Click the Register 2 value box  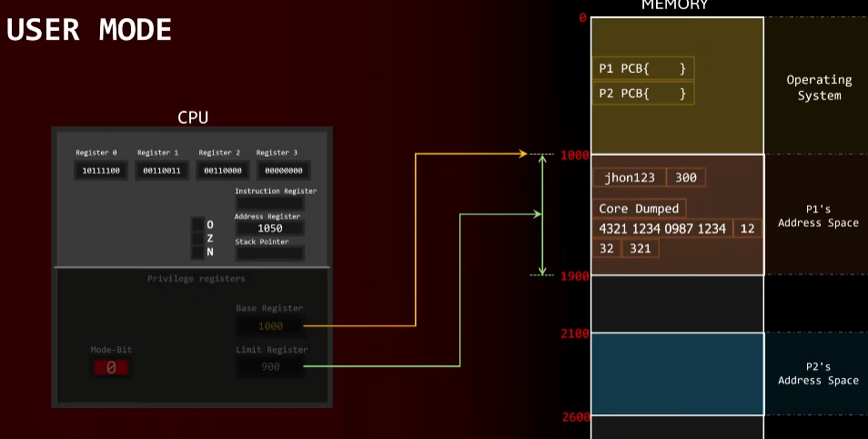tap(223, 170)
